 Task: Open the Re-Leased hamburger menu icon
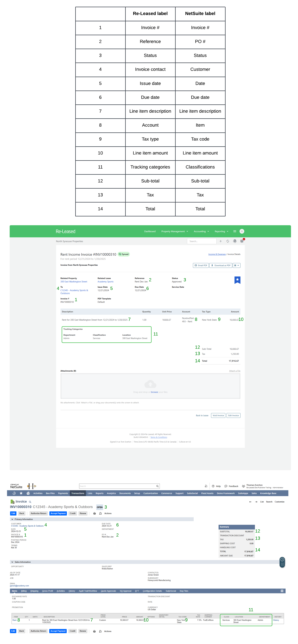coord(235,231)
